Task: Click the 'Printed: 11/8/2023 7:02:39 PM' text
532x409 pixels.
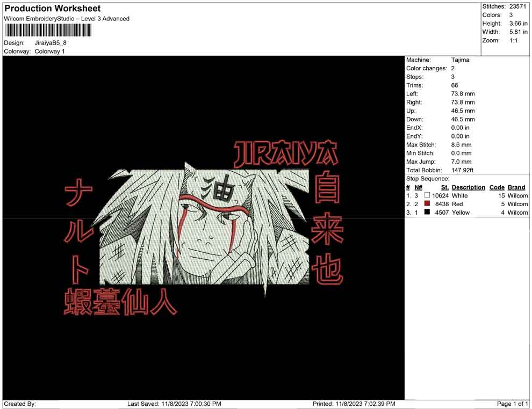Action: (354, 404)
